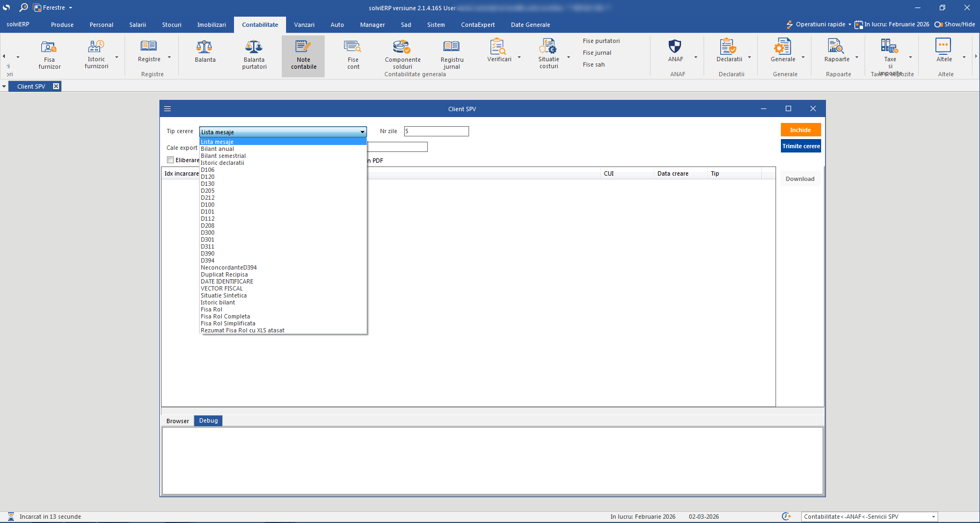Click the ANAF shield icon
This screenshot has height=523, width=980.
click(675, 47)
